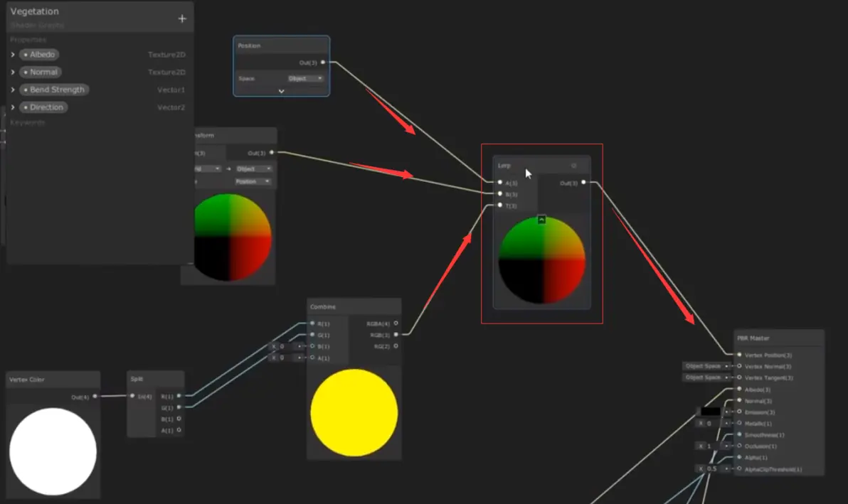This screenshot has width=848, height=504.
Task: Click the PBR Master Vertex Position port
Action: pyautogui.click(x=739, y=355)
